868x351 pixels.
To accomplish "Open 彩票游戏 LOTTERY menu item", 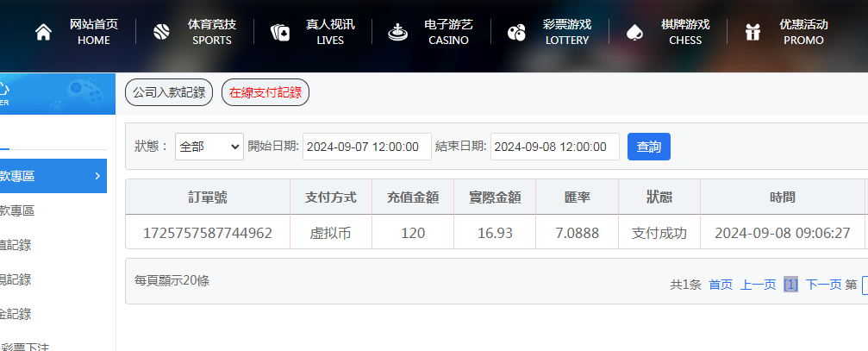I will (x=566, y=33).
